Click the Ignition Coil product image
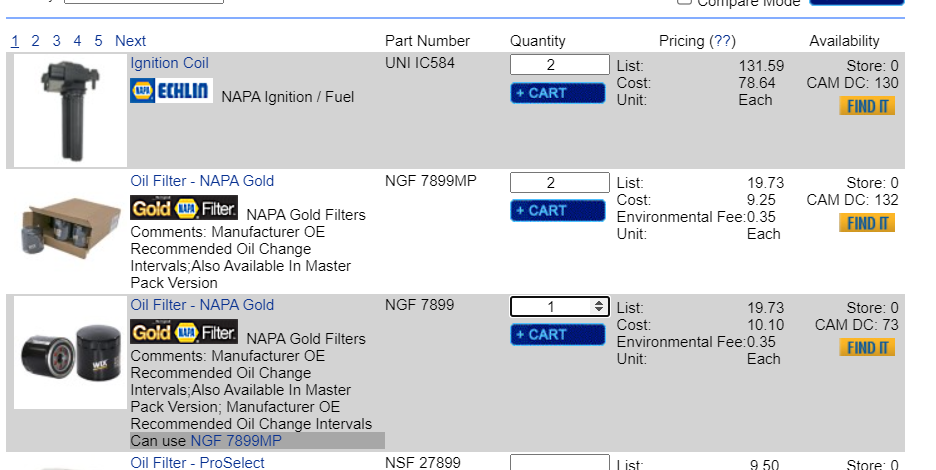 pos(69,110)
